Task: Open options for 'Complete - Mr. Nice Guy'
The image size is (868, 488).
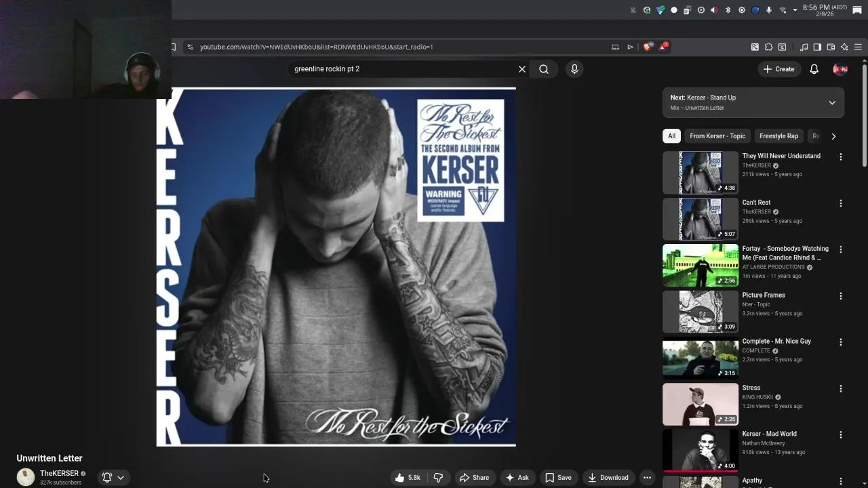Action: [x=841, y=342]
